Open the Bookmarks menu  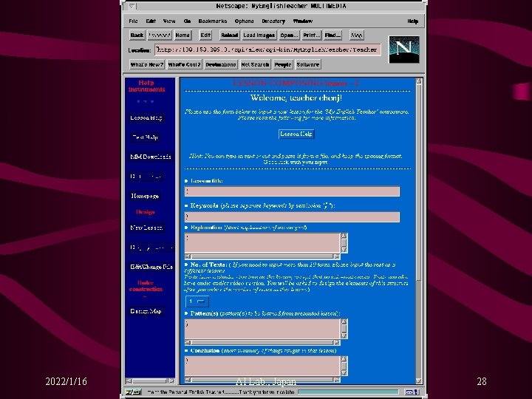pos(212,21)
